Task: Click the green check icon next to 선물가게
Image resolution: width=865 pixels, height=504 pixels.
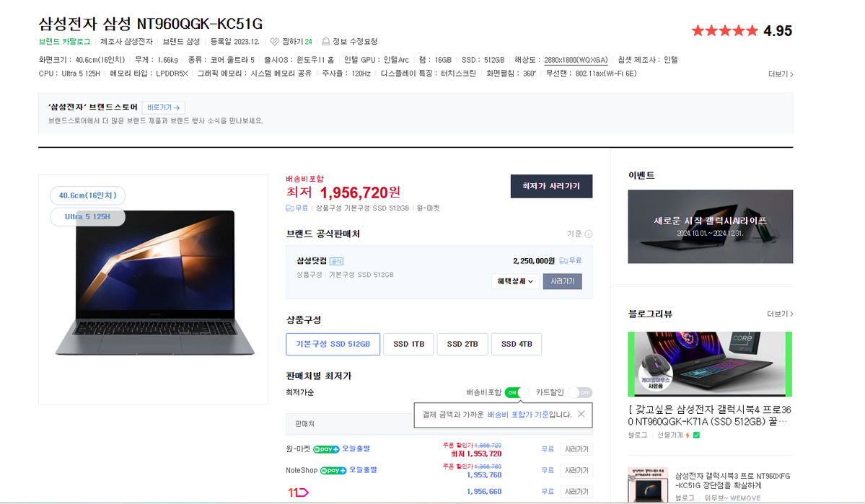Action: pos(696,436)
